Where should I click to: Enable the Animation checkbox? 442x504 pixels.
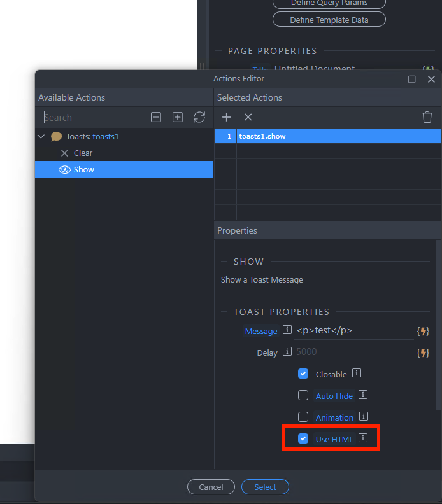303,417
